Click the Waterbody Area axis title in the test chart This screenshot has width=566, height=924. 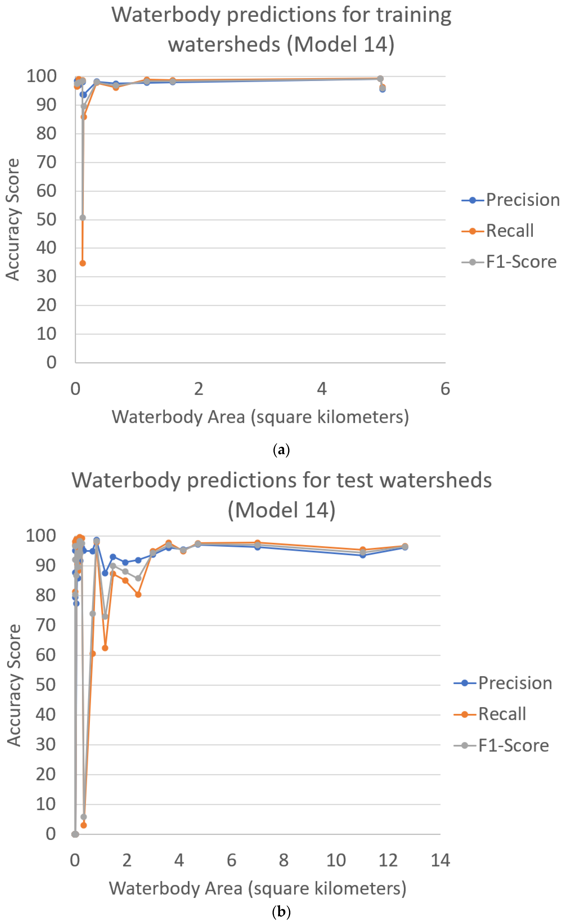click(x=258, y=888)
